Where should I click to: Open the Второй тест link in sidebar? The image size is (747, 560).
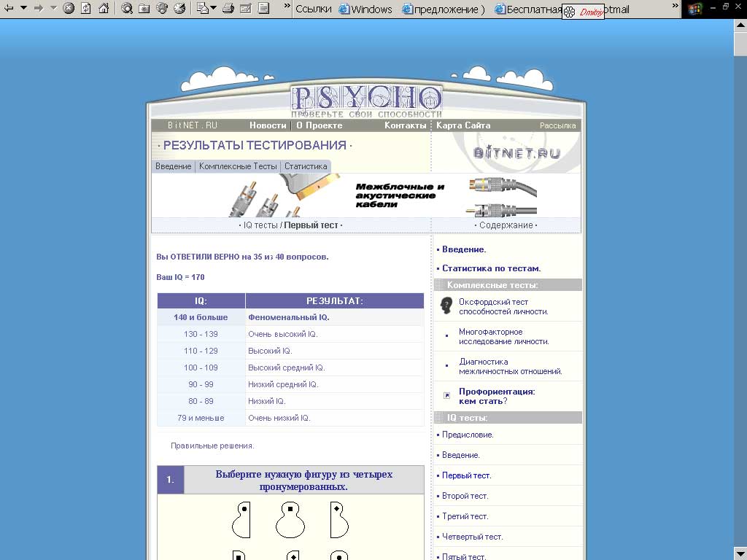(465, 496)
